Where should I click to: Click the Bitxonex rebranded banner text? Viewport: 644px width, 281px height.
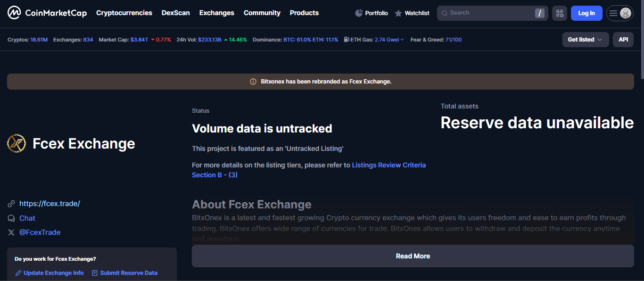326,82
